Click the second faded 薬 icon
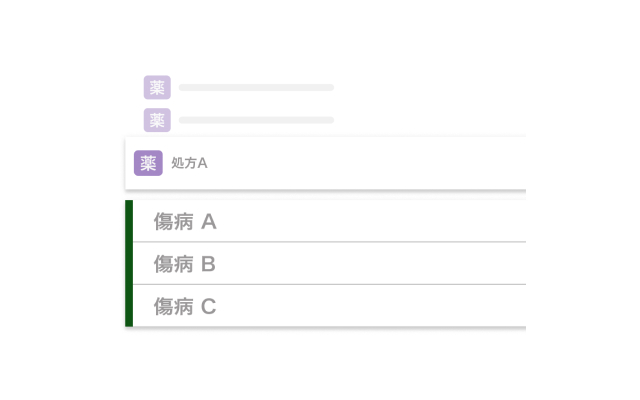This screenshot has width=640, height=400. coord(157,120)
